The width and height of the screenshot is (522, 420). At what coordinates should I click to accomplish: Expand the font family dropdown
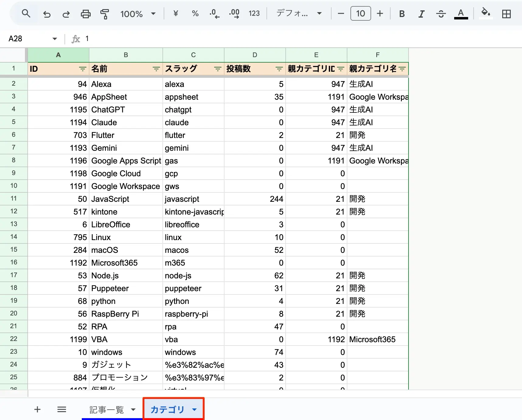299,14
